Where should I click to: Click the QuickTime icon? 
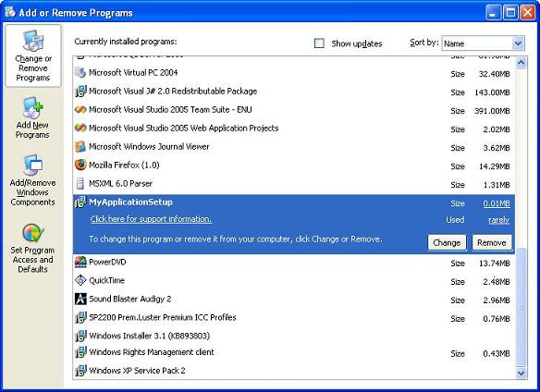[x=80, y=280]
